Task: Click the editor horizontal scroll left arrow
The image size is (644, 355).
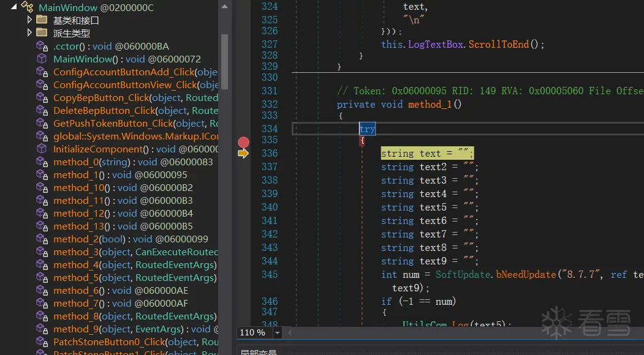Action: click(289, 332)
